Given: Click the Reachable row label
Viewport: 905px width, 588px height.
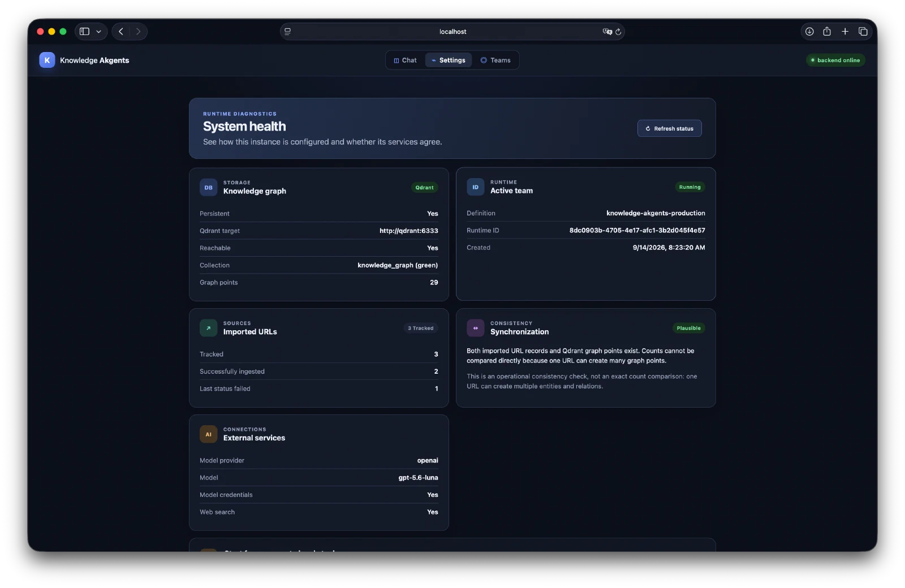Looking at the screenshot, I should pos(215,248).
